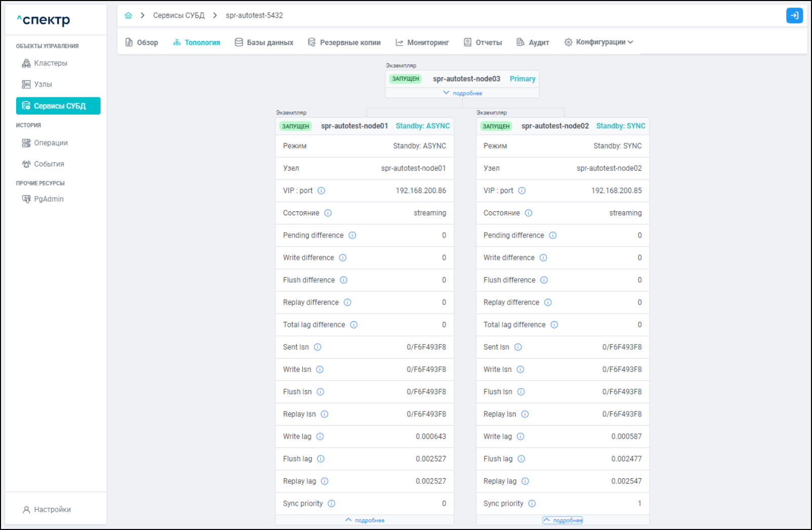The width and height of the screenshot is (812, 530).
Task: Click the logout icon in top-right corner
Action: pos(794,16)
